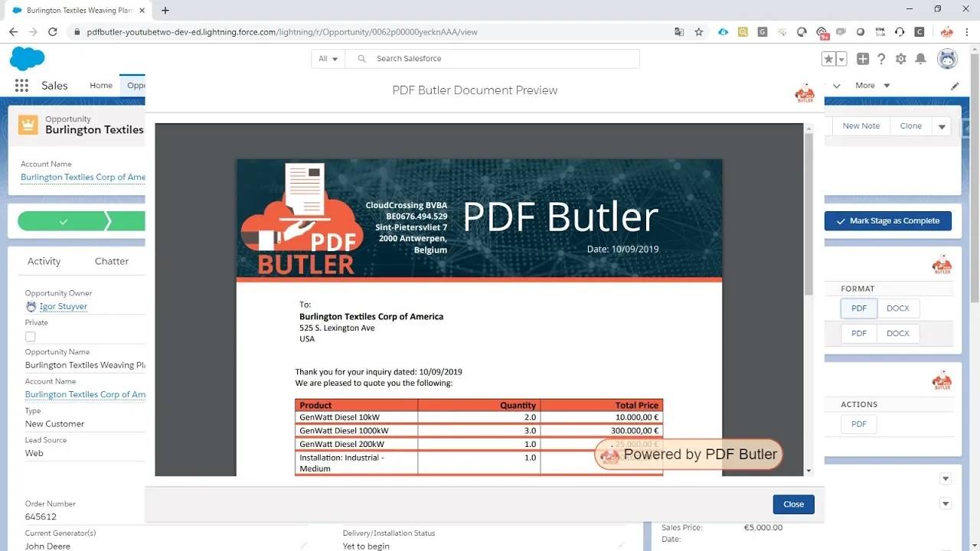980x551 pixels.
Task: Click the edit navigation pencil icon
Action: click(x=955, y=86)
